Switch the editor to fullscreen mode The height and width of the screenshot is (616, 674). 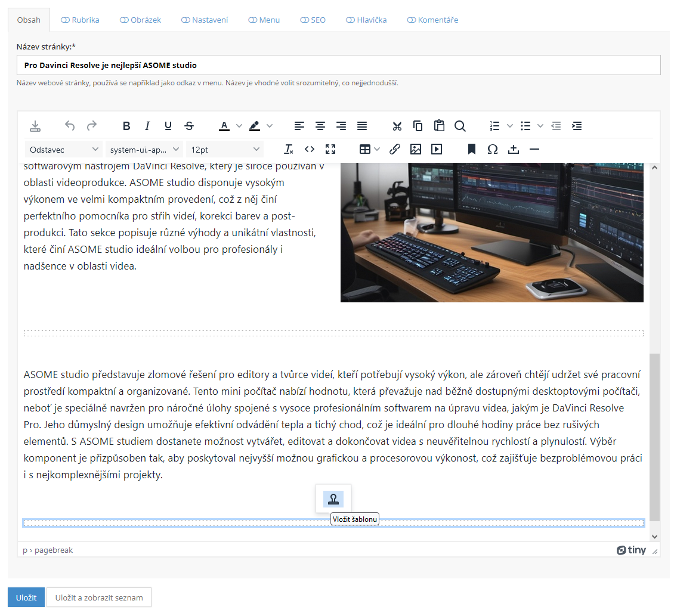[x=330, y=149]
